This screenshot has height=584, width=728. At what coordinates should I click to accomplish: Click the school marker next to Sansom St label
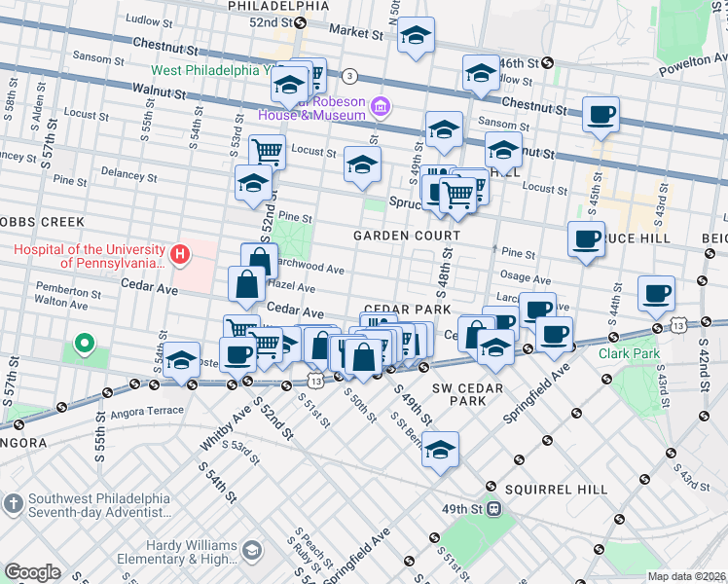[x=444, y=130]
